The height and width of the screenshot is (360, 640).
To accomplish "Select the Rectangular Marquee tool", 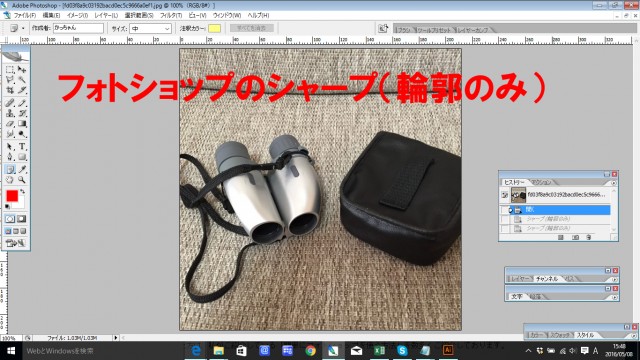I will coord(10,69).
